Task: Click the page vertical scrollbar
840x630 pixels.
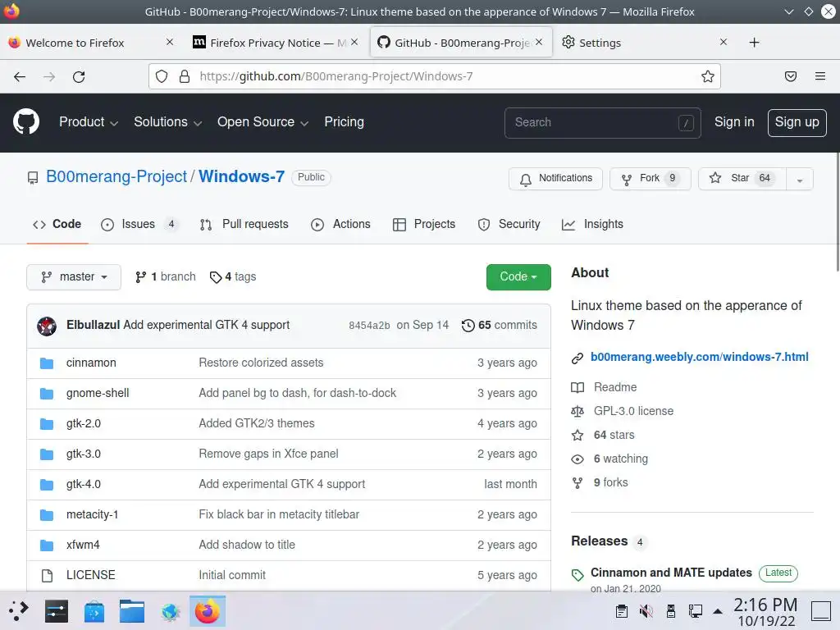Action: pyautogui.click(x=837, y=213)
